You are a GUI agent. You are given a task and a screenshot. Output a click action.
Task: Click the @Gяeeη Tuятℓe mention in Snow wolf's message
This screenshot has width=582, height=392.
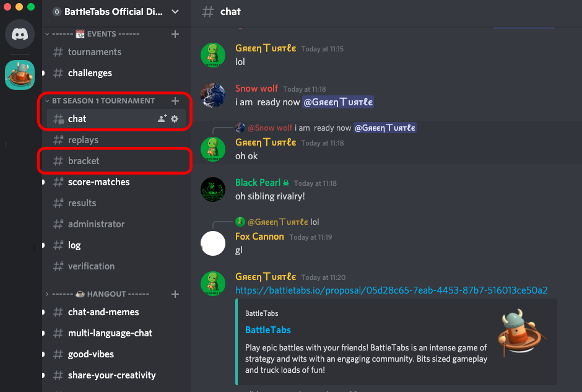[x=338, y=102]
